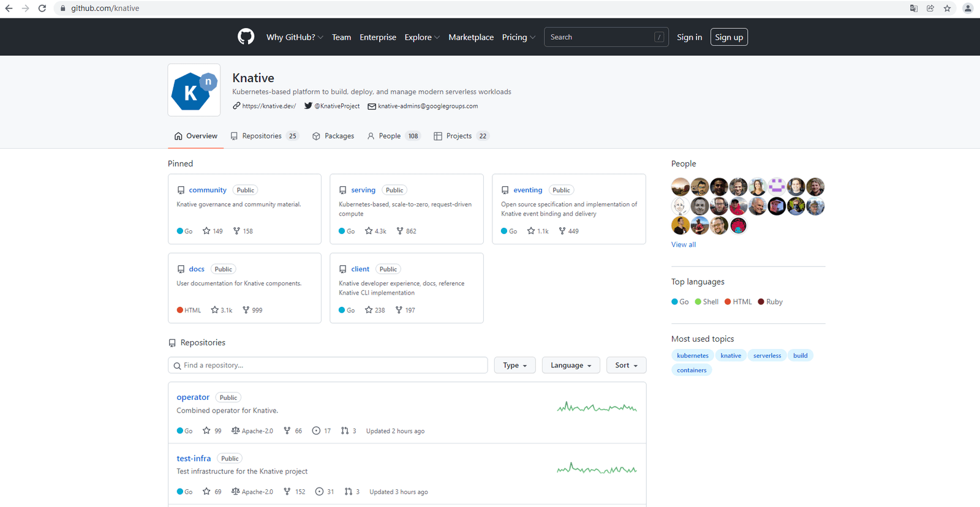
Task: Click the repository icon on serving card
Action: (x=343, y=190)
